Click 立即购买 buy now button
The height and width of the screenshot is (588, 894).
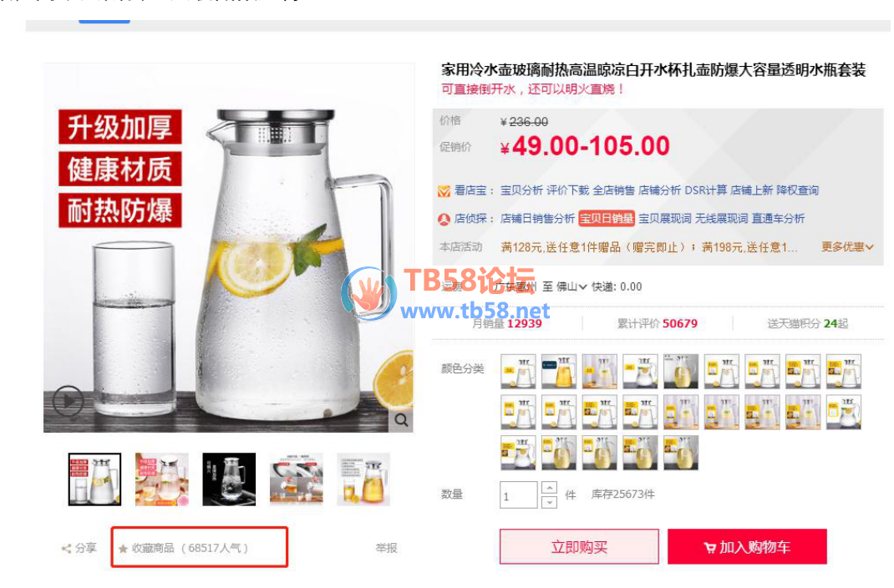pos(579,547)
